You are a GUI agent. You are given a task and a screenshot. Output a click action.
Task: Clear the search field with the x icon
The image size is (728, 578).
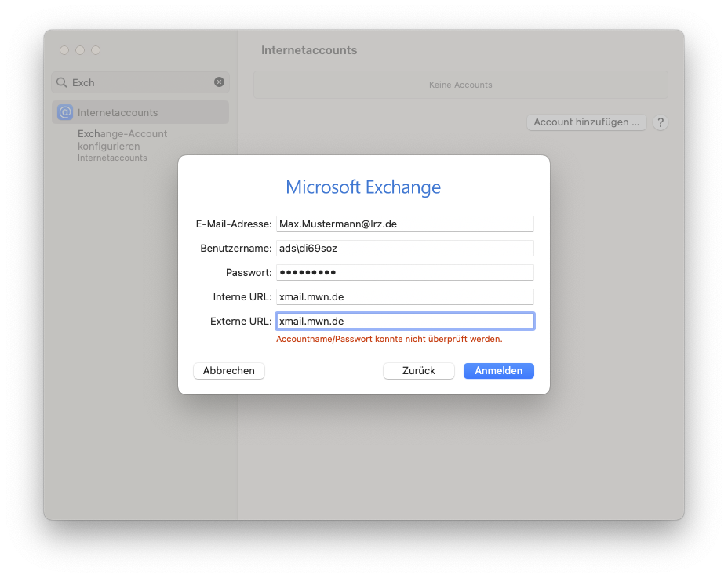coord(219,82)
